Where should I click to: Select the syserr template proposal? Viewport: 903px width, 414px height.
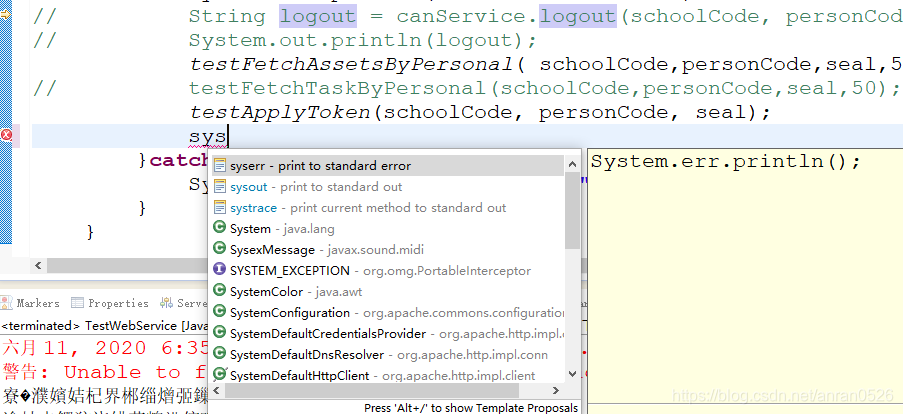387,166
